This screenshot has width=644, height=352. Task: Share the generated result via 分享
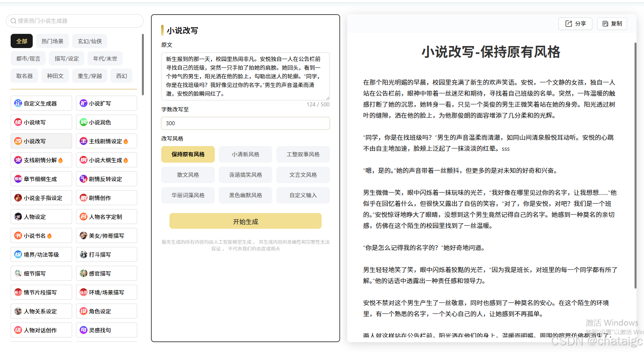tap(576, 24)
